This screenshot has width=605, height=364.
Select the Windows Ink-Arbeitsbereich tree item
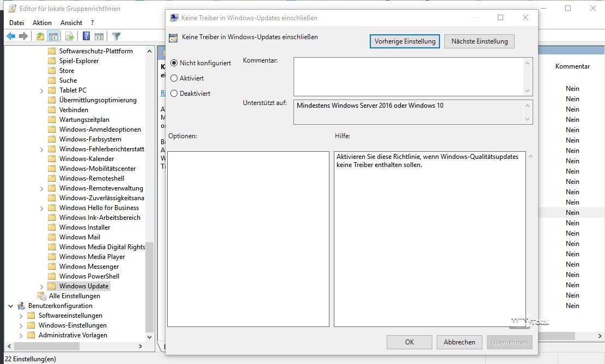coord(100,218)
